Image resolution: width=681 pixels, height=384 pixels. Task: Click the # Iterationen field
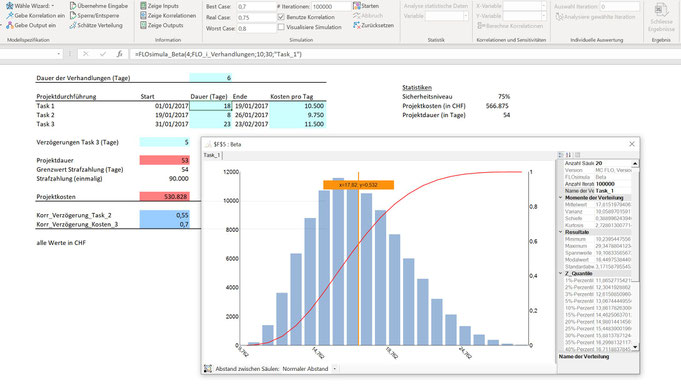pos(331,7)
